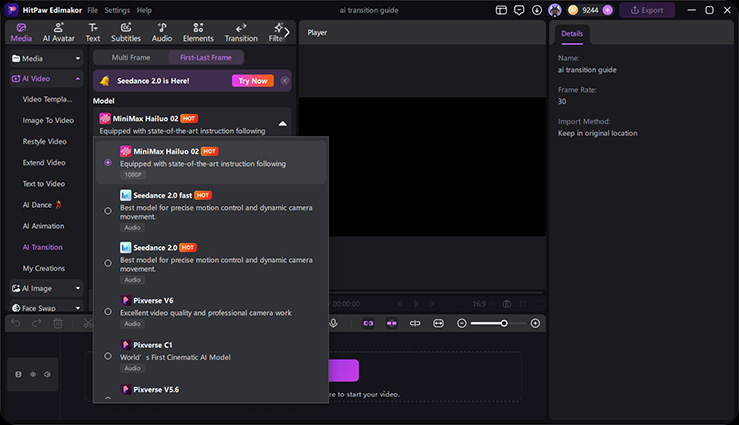Toggle the track visibility eye icon
Viewport: 739px width, 425px height.
tap(33, 375)
